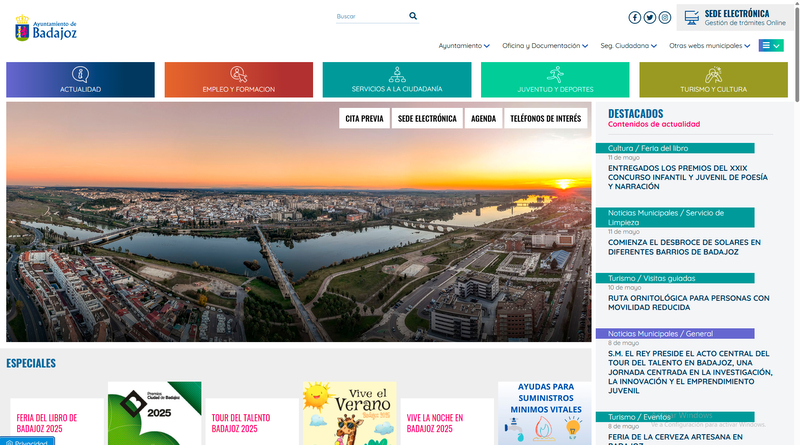Open the Desbroce de Solares news
The height and width of the screenshot is (445, 800).
[x=684, y=247]
